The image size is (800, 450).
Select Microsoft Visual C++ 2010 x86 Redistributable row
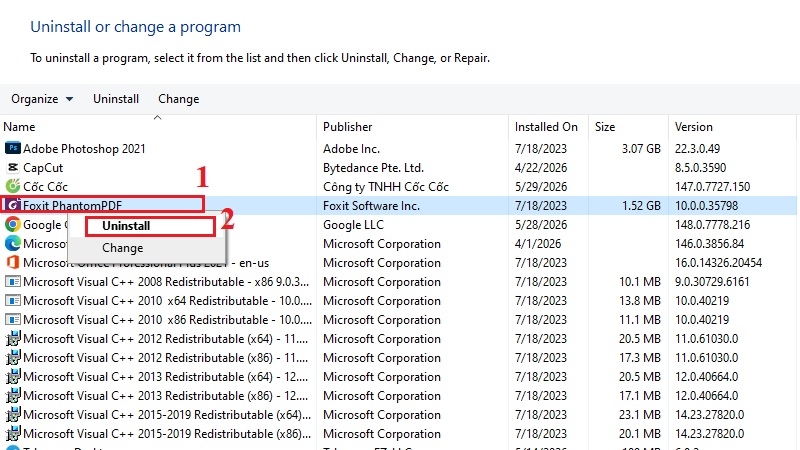click(398, 319)
